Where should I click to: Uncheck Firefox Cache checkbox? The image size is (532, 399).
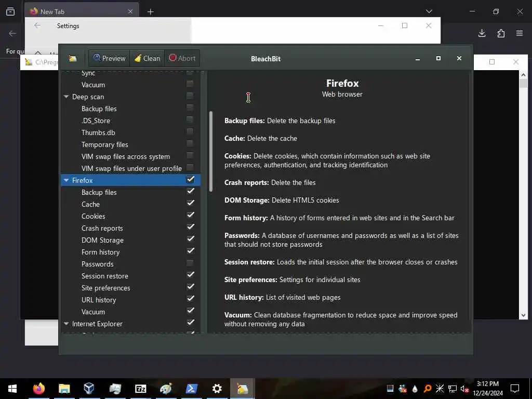click(190, 203)
